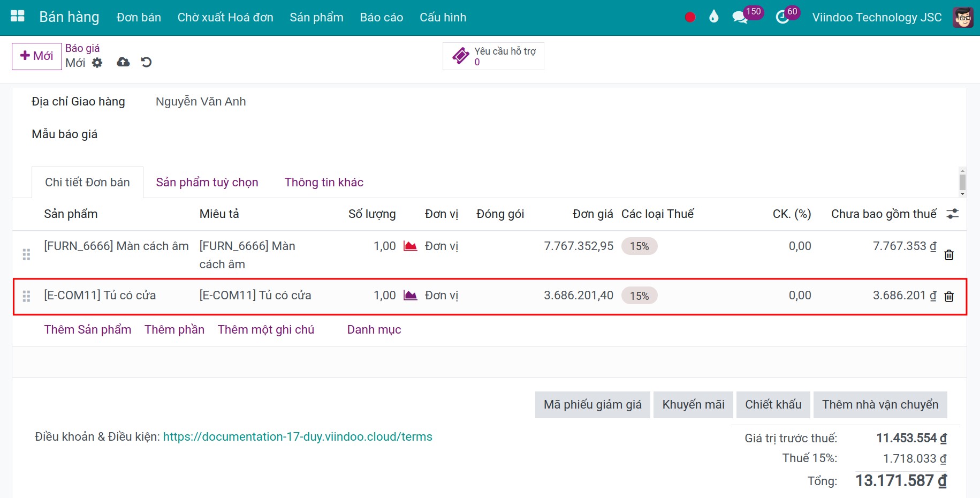The width and height of the screenshot is (980, 498).
Task: Open the apps grid home menu
Action: 18,17
